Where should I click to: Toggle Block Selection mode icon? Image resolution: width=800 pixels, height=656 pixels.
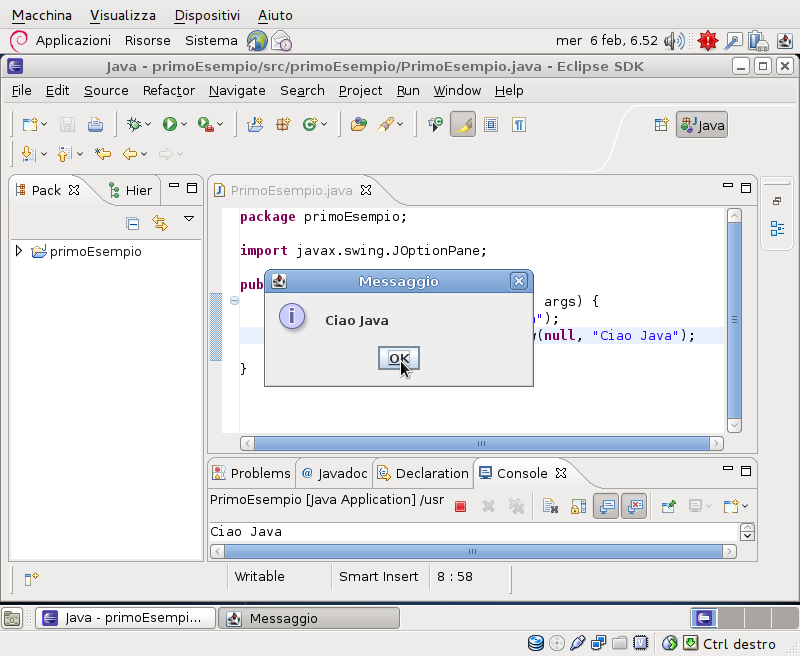(491, 124)
